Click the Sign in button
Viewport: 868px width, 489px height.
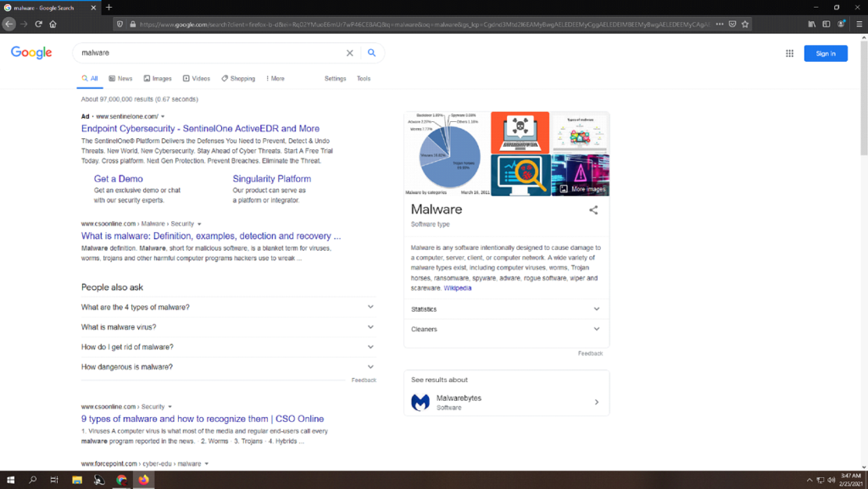click(x=826, y=53)
